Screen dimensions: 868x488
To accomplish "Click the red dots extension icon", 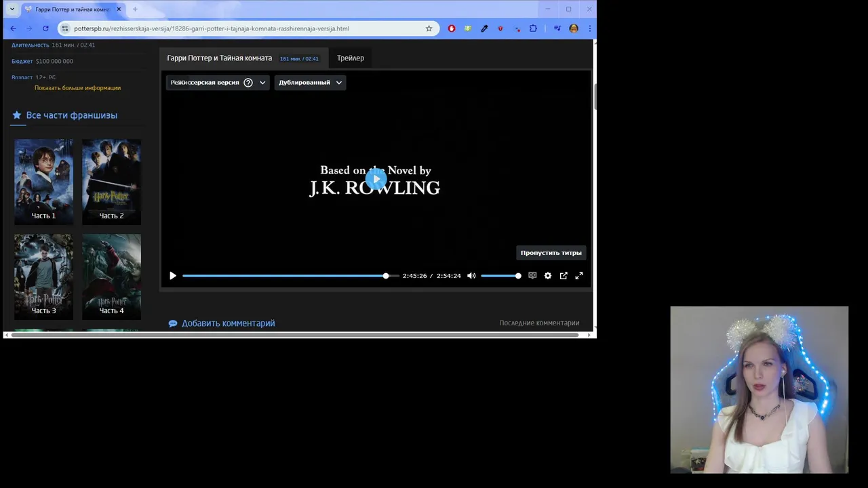I will (x=517, y=28).
